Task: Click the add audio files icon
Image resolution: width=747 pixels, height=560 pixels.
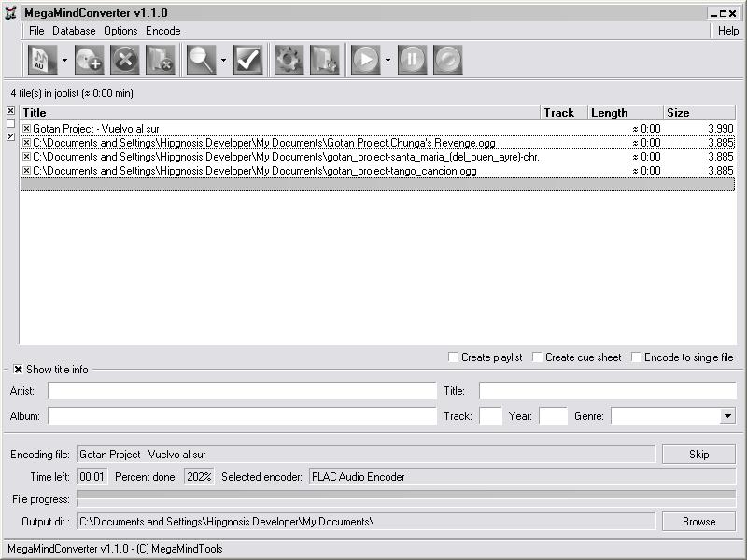Action: (42, 60)
